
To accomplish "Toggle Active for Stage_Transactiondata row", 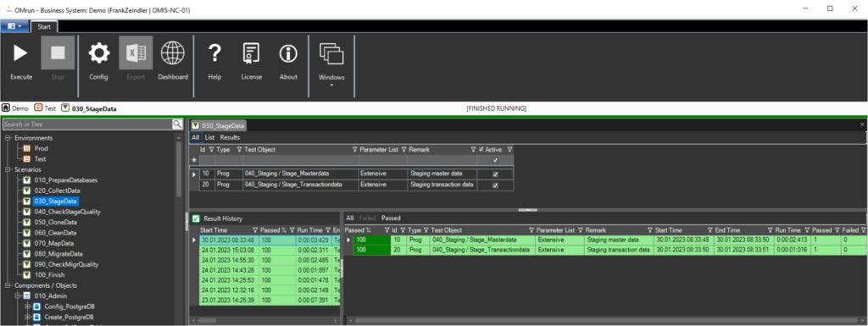I will point(495,185).
